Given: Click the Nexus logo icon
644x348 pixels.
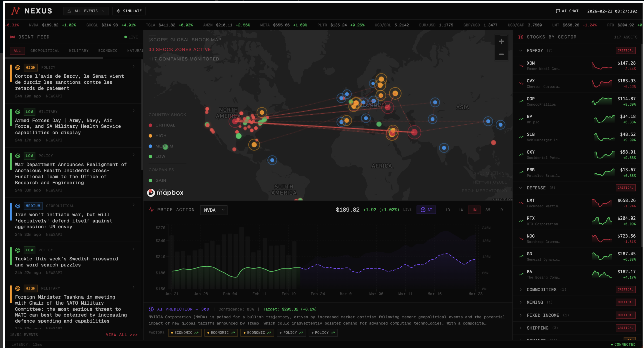Looking at the screenshot, I should [15, 11].
